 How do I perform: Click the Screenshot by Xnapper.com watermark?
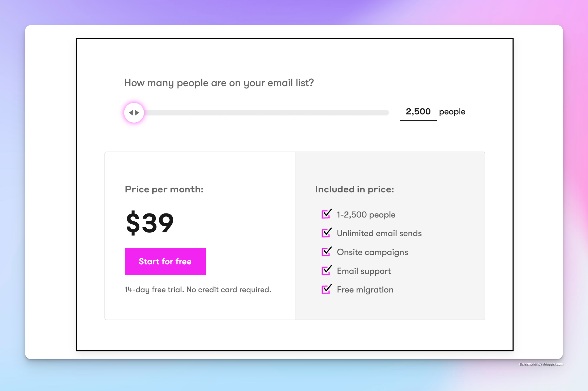(x=541, y=364)
